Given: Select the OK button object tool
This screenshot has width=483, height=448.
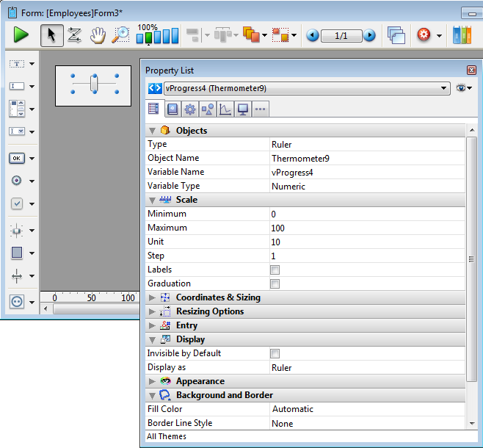Looking at the screenshot, I should (16, 158).
